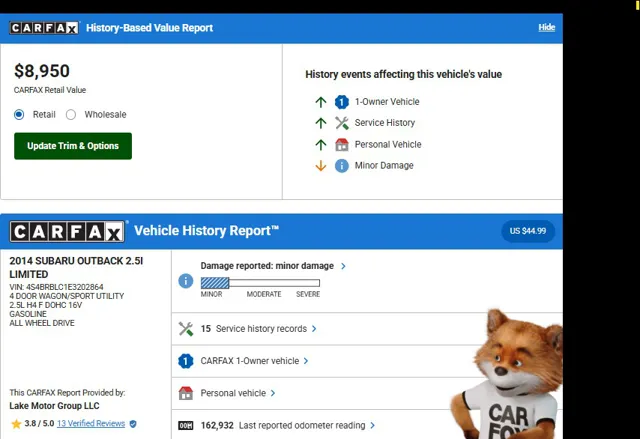Expand the Personal vehicle chevron
Image resolution: width=640 pixels, height=439 pixels.
273,393
